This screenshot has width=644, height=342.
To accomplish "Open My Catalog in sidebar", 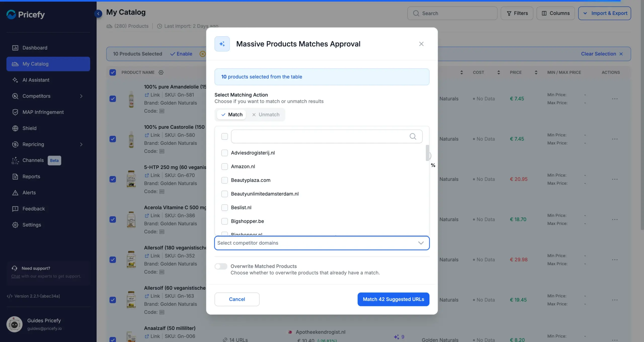I will (48, 64).
